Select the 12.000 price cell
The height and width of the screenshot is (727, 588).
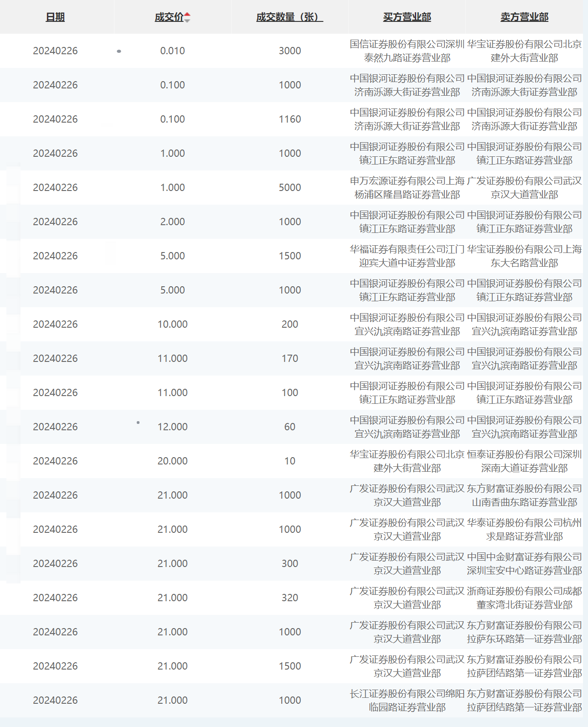(173, 427)
